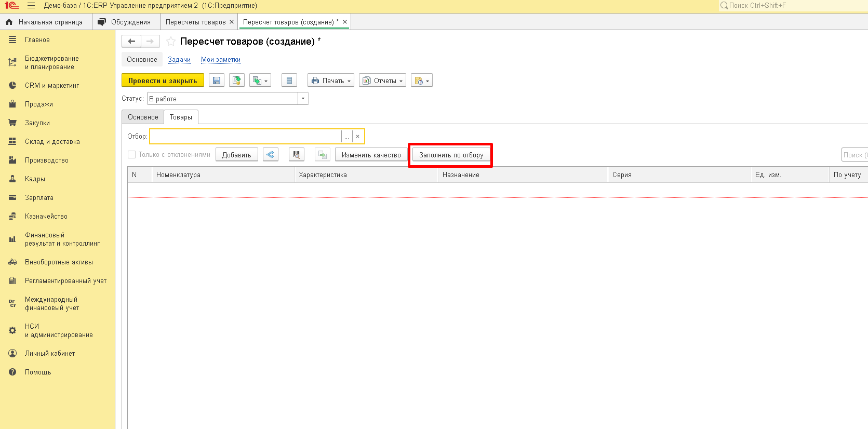
Task: Open the Задачи link
Action: (179, 60)
